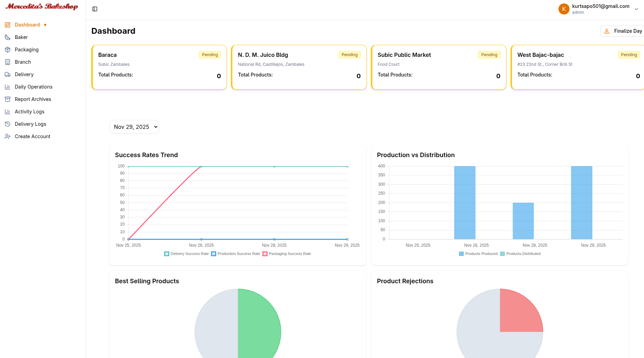Click the Delivery truck icon
This screenshot has width=644, height=358.
click(8, 74)
